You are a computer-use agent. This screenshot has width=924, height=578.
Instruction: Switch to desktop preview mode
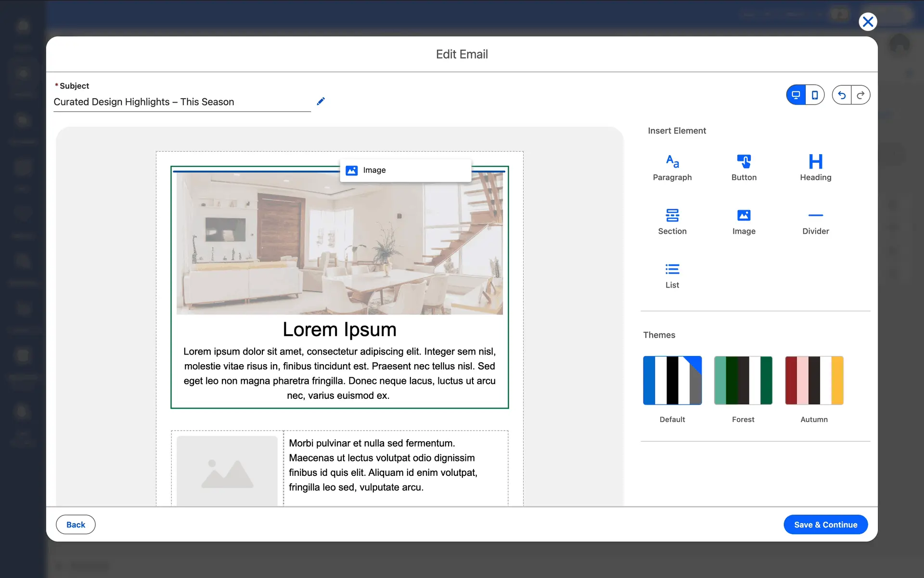click(796, 95)
